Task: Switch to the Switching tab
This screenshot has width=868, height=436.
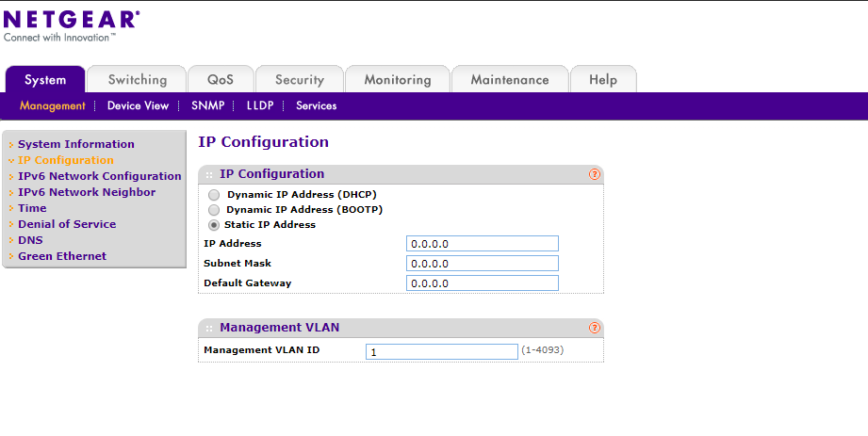Action: coord(138,80)
